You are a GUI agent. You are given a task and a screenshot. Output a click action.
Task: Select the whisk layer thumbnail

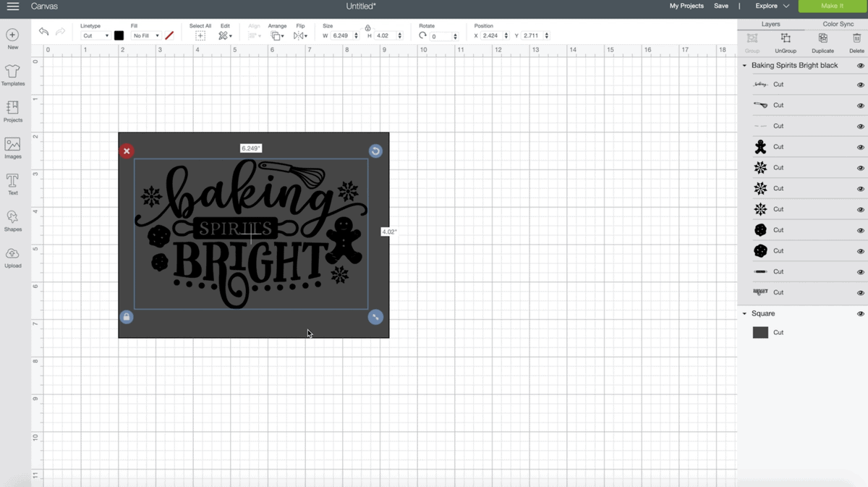760,105
